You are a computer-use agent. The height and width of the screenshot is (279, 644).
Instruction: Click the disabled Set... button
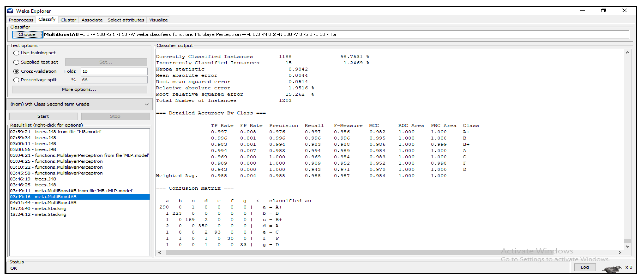coord(106,62)
